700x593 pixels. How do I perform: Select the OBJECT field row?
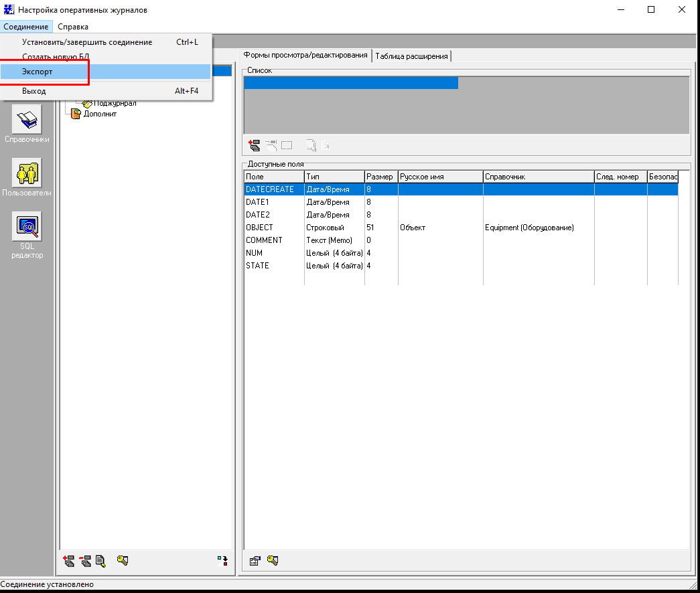[x=260, y=228]
